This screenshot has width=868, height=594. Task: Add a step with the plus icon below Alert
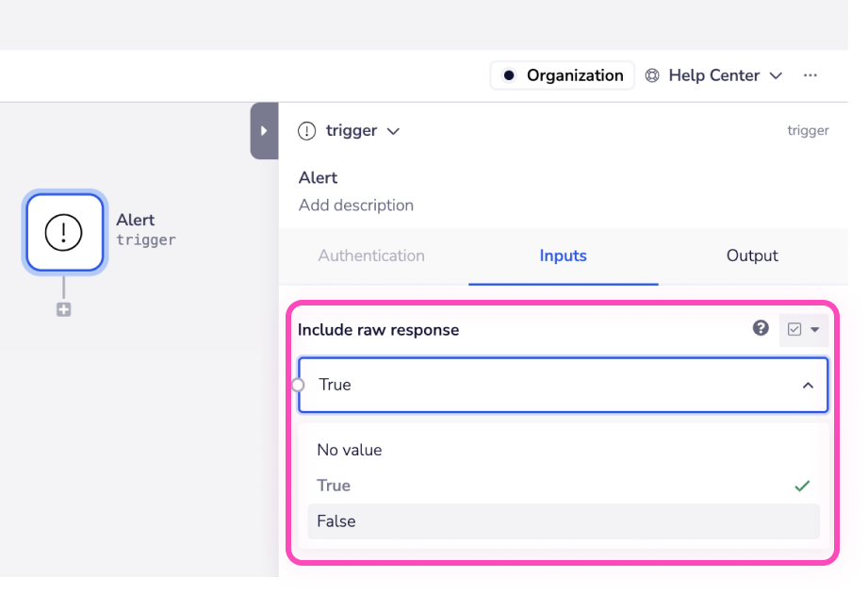click(x=63, y=309)
